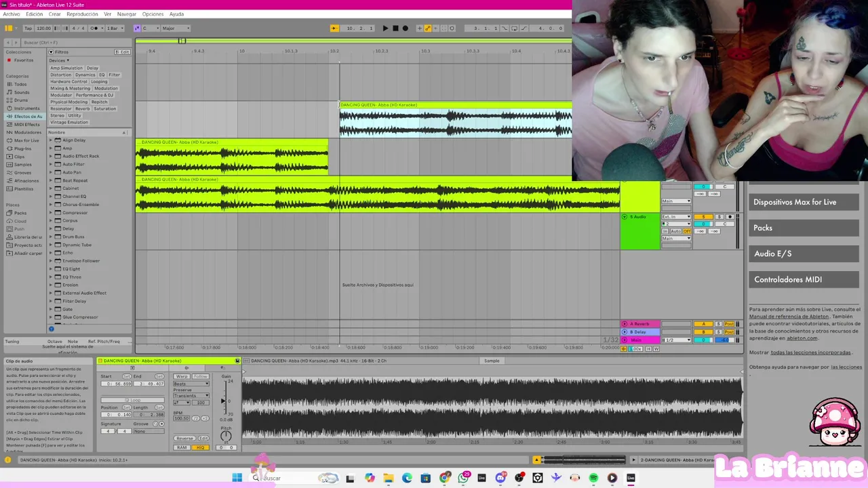The width and height of the screenshot is (868, 488).
Task: Toggle the browser show/hide icon
Action: (x=8, y=28)
